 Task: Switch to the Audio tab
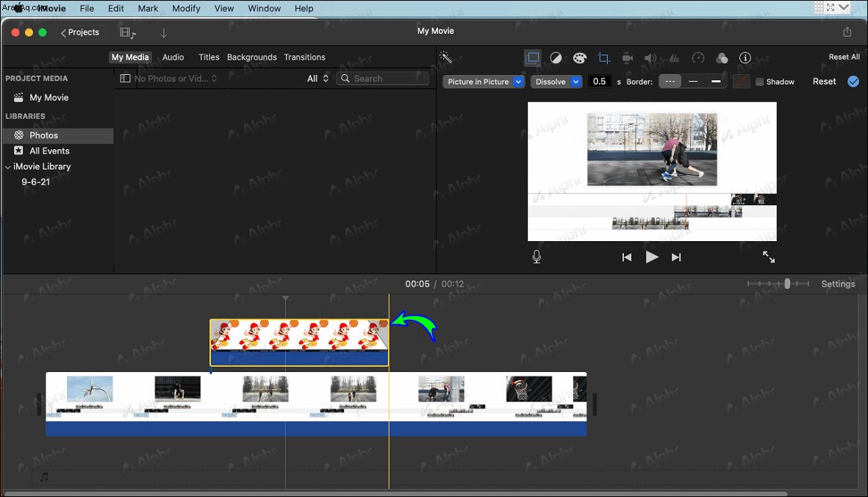coord(173,57)
